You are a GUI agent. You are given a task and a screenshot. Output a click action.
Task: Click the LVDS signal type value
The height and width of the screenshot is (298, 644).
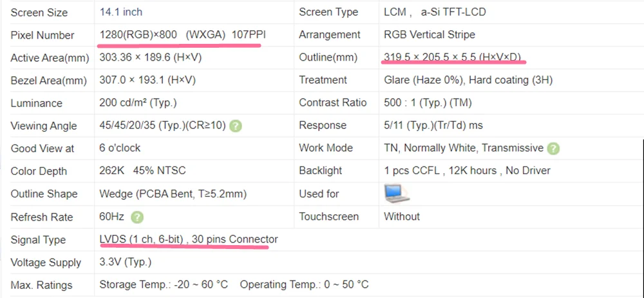click(x=188, y=239)
